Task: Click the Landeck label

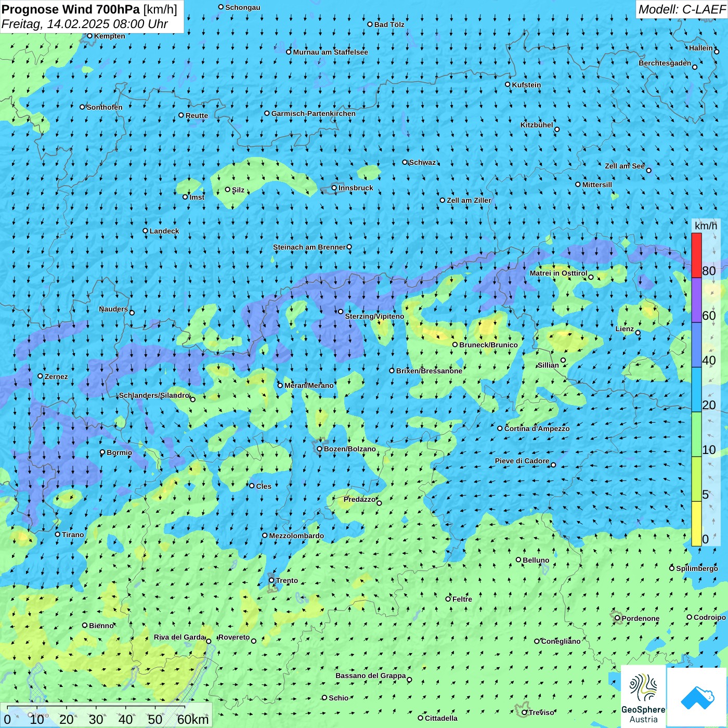Action: pos(164,231)
